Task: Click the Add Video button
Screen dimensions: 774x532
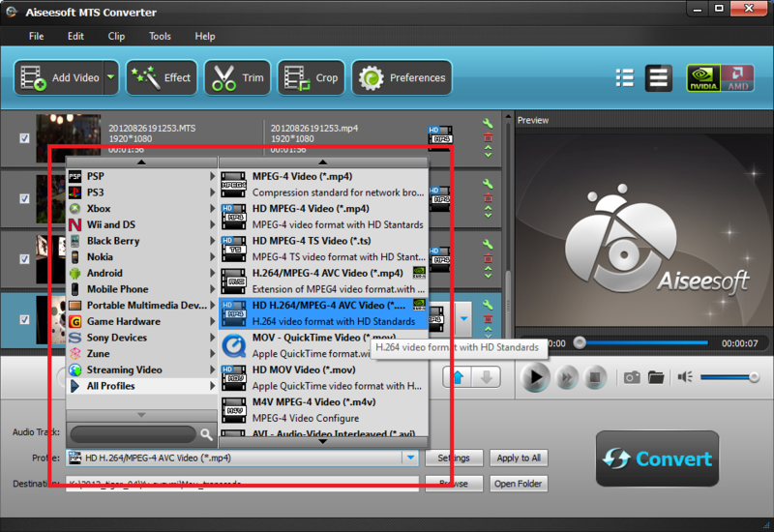Action: [59, 77]
